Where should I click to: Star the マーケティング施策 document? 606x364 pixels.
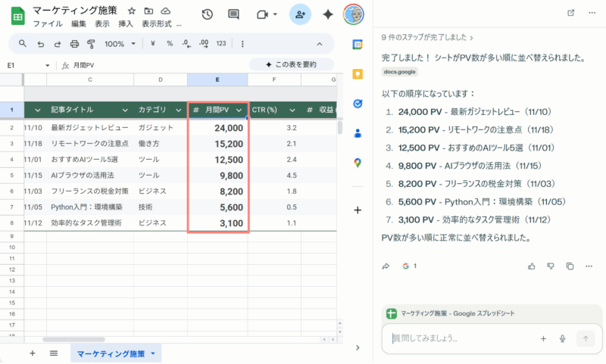point(132,11)
